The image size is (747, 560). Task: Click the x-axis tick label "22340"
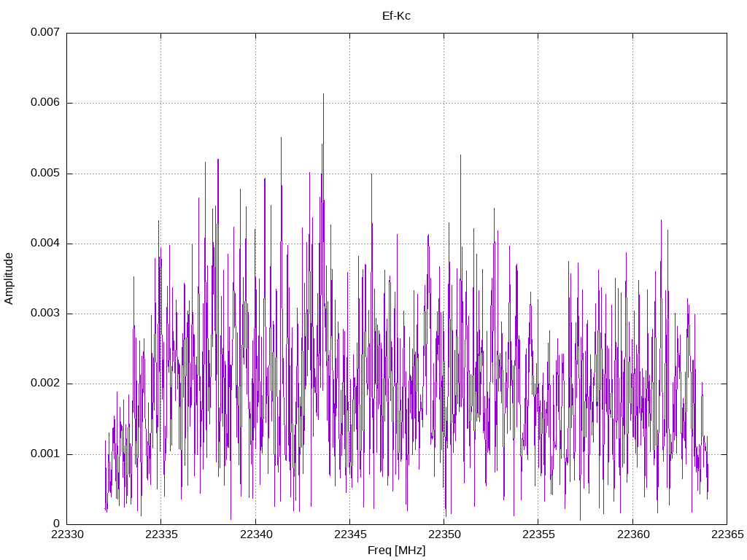tap(256, 534)
